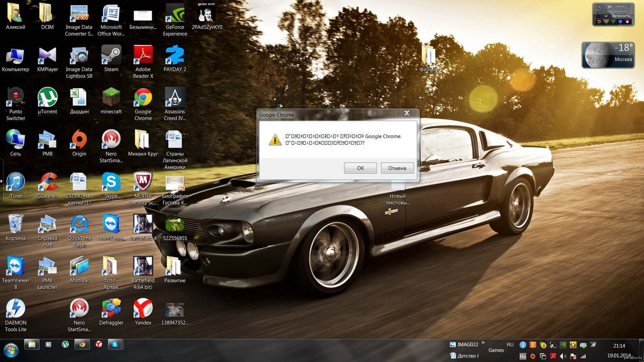Viewport: 644px width, 362px height.
Task: Select the Battlefield 4 desktop icon
Action: (x=143, y=228)
